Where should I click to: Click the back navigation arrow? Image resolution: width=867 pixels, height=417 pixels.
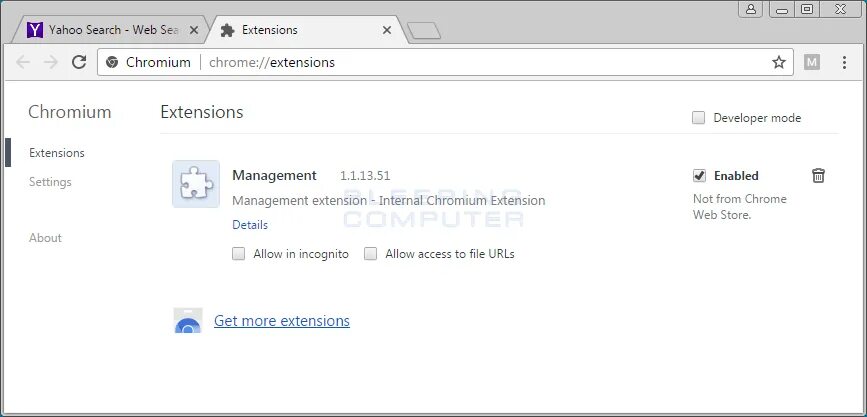[23, 62]
